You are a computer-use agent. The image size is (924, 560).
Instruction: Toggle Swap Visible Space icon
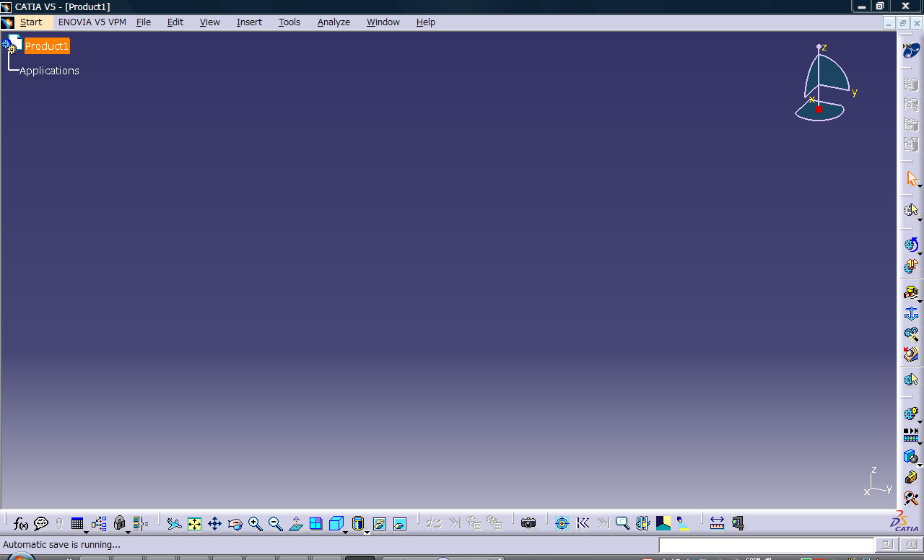click(400, 524)
